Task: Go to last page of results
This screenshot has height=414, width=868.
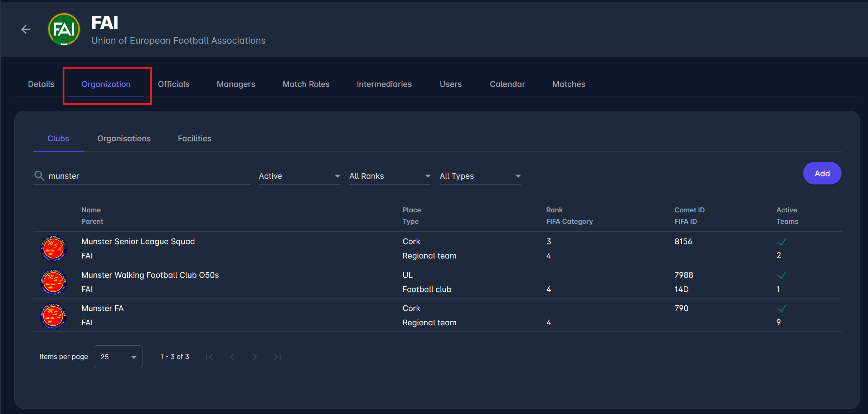Action: coord(277,357)
